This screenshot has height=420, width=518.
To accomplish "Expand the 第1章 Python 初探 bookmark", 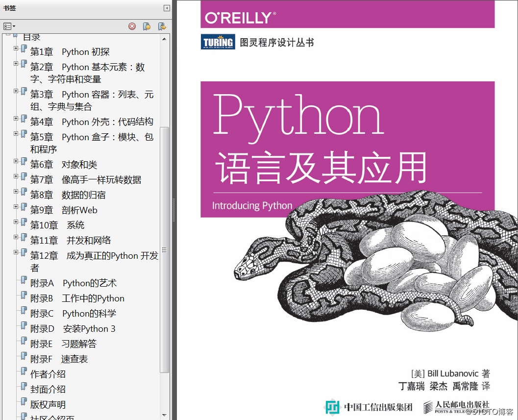I will click(16, 48).
